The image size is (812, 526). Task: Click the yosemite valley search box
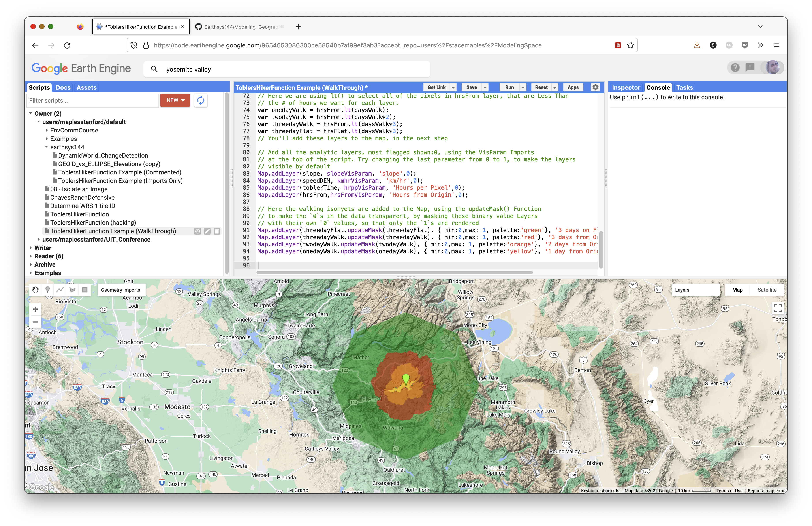click(287, 69)
